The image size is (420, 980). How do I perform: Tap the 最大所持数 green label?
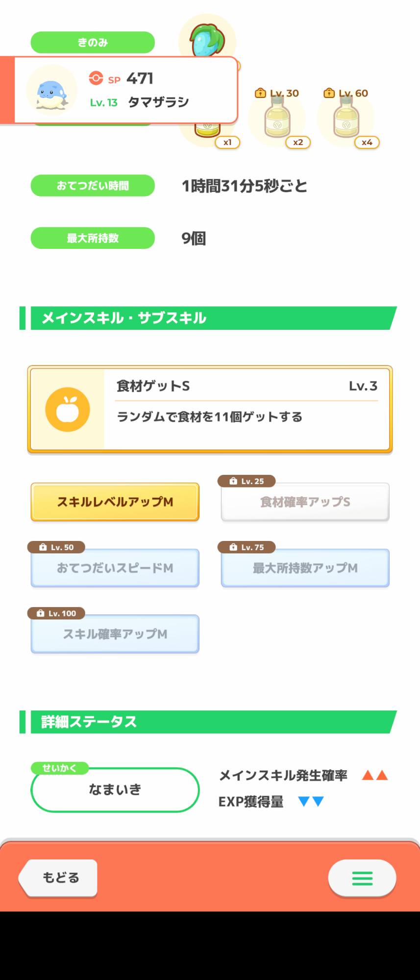[x=93, y=238]
